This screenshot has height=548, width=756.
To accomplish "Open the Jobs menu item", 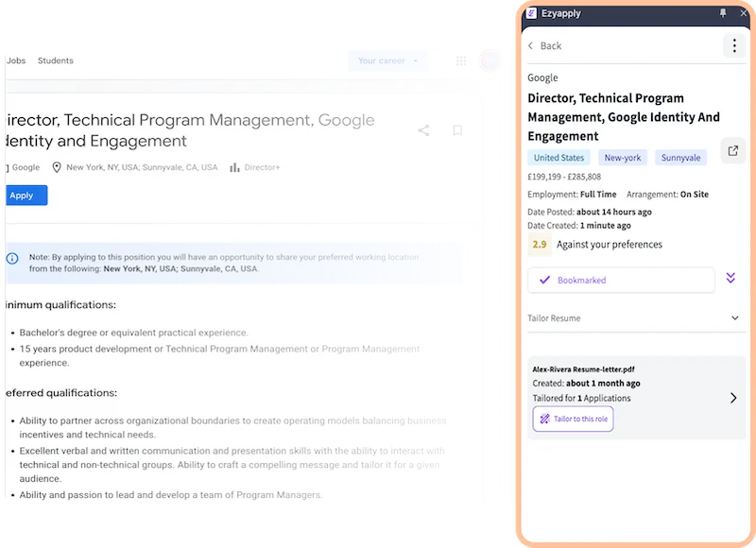I will pos(16,60).
